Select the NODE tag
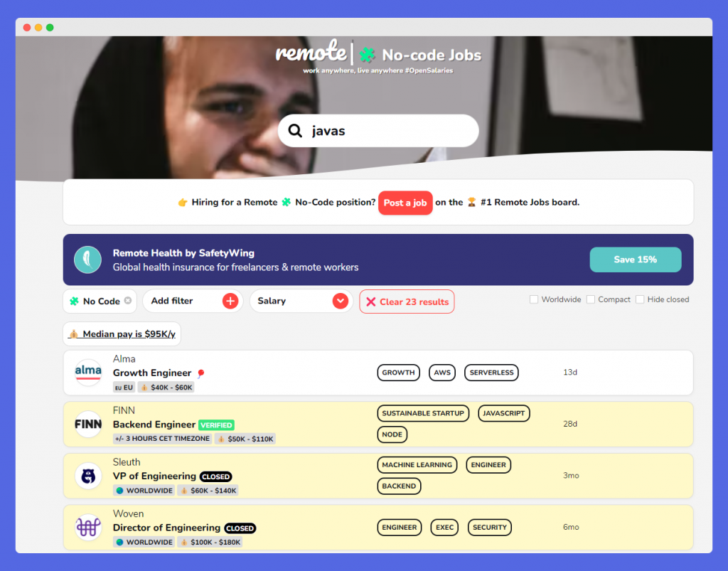This screenshot has width=728, height=571. click(392, 434)
